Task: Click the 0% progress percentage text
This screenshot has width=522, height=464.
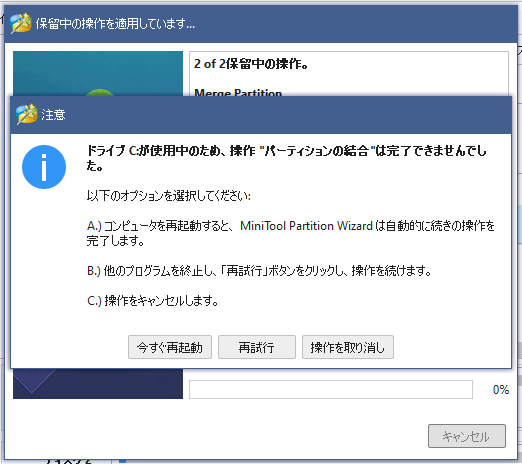Action: click(x=501, y=389)
